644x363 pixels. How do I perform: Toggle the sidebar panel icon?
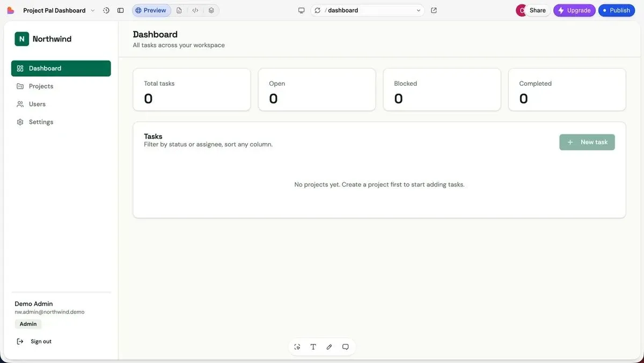pyautogui.click(x=121, y=10)
